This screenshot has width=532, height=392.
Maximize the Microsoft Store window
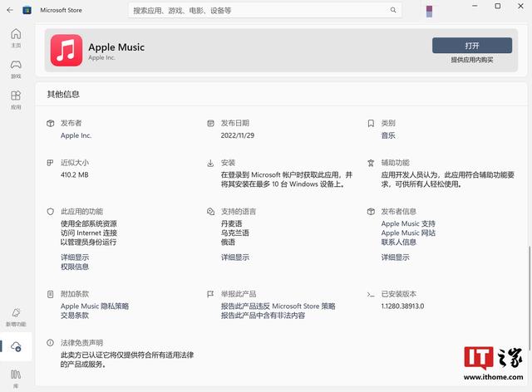click(x=498, y=6)
